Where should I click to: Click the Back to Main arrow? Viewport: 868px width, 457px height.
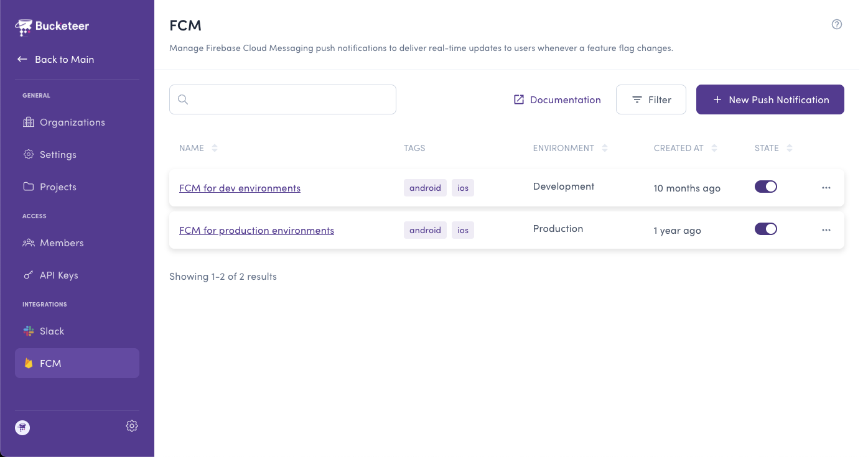(x=22, y=59)
